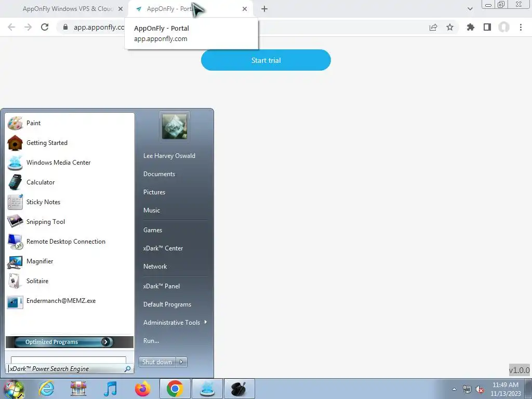
Task: Reload the current page
Action: coord(45,27)
